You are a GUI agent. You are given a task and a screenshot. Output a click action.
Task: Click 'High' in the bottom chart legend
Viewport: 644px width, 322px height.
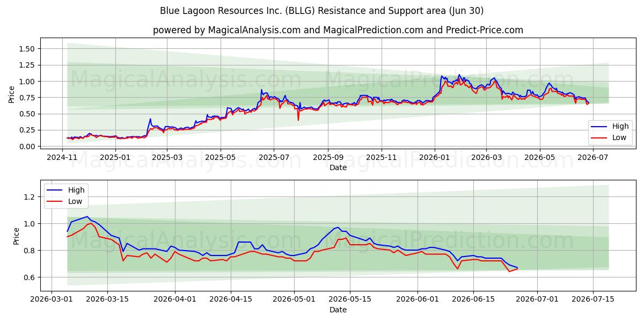point(76,190)
